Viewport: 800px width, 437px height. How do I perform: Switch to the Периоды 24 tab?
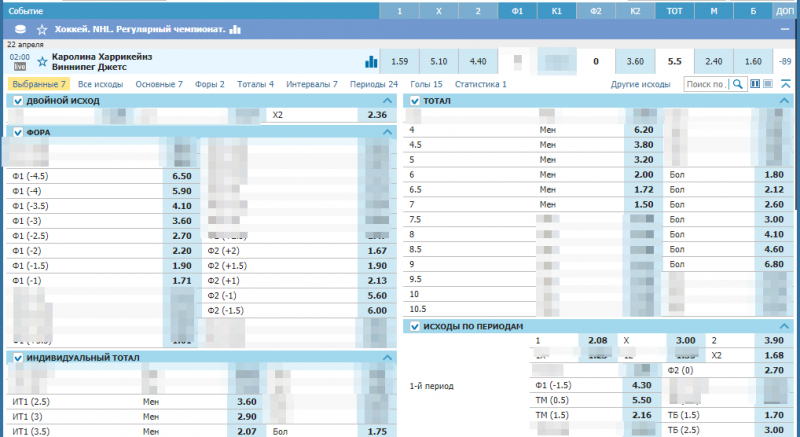(374, 85)
